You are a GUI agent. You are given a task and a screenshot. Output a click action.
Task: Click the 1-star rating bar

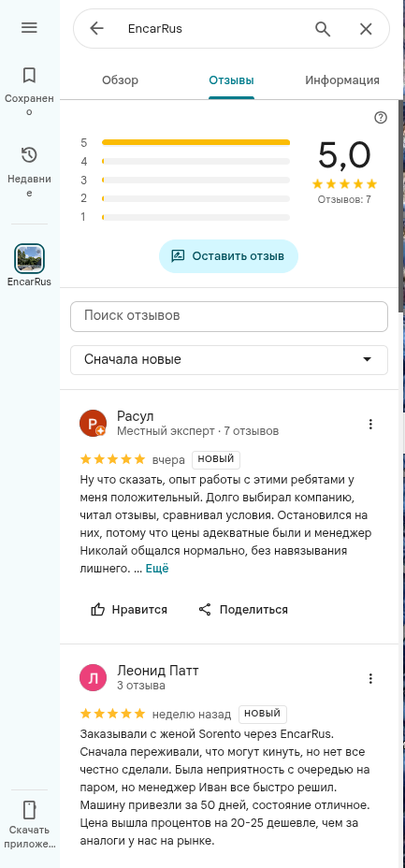point(195,217)
